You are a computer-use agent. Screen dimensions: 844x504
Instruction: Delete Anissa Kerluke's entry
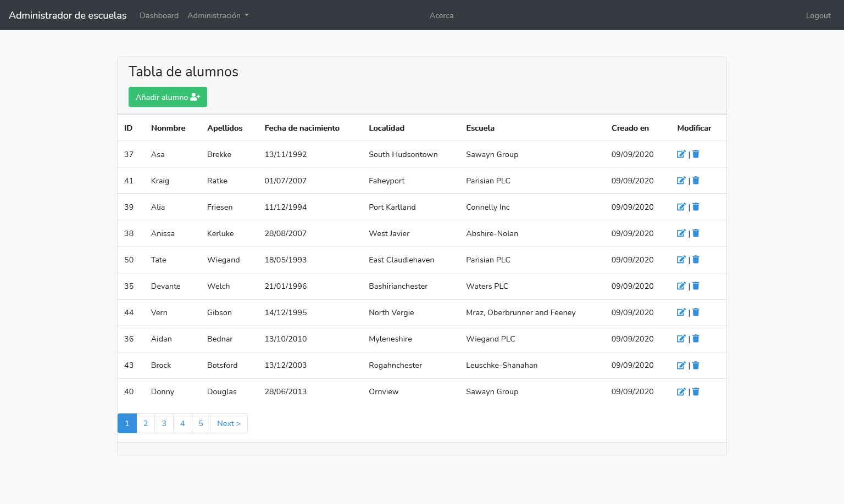point(696,233)
